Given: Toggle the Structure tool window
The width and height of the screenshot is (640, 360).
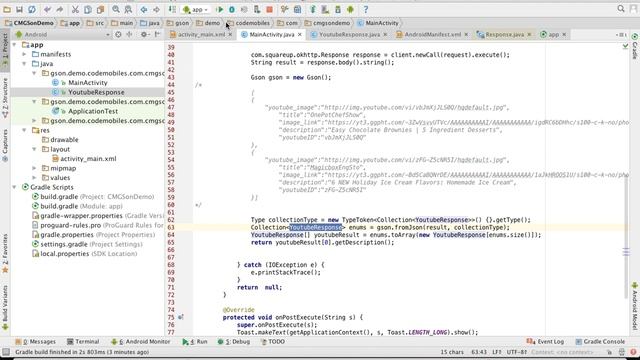Looking at the screenshot, I should (x=5, y=98).
